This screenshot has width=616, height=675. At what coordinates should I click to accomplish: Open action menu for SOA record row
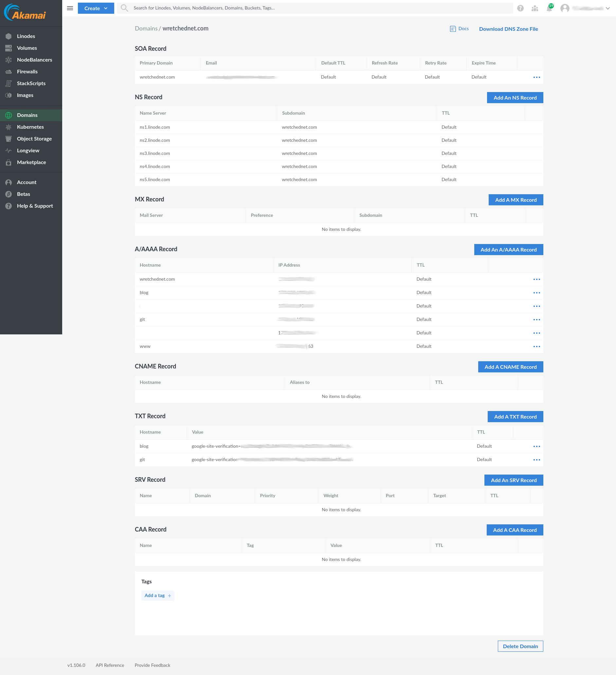point(536,77)
